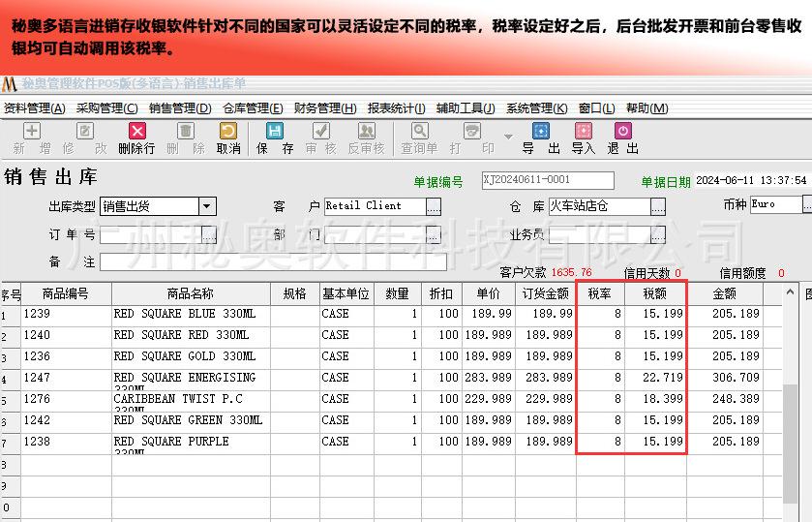Select cell RED SQUARE GREEN 330ML
Image resolution: width=812 pixels, height=522 pixels.
[191, 420]
